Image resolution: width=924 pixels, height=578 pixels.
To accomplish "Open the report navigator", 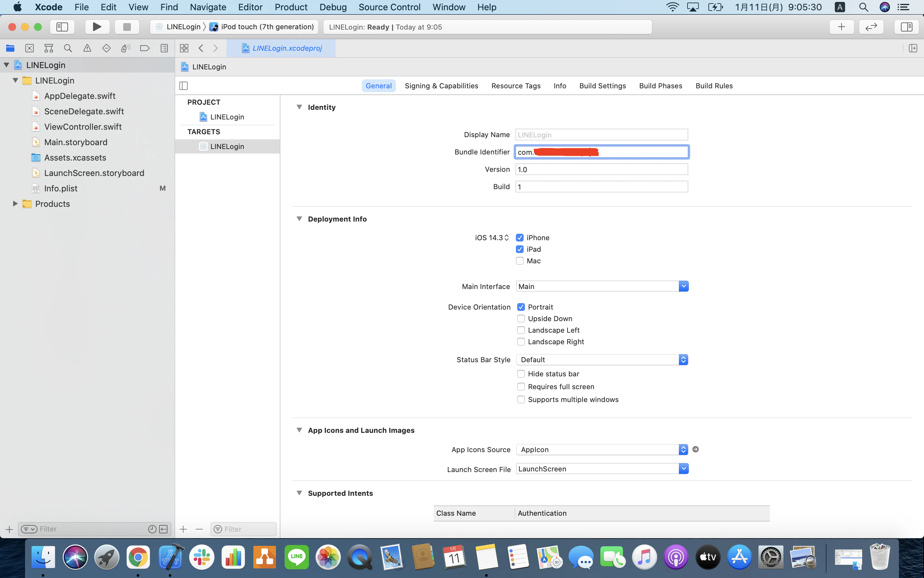I will [164, 48].
